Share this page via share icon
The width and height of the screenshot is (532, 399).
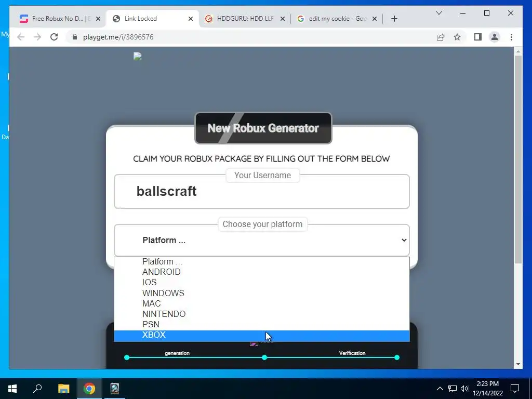441,37
